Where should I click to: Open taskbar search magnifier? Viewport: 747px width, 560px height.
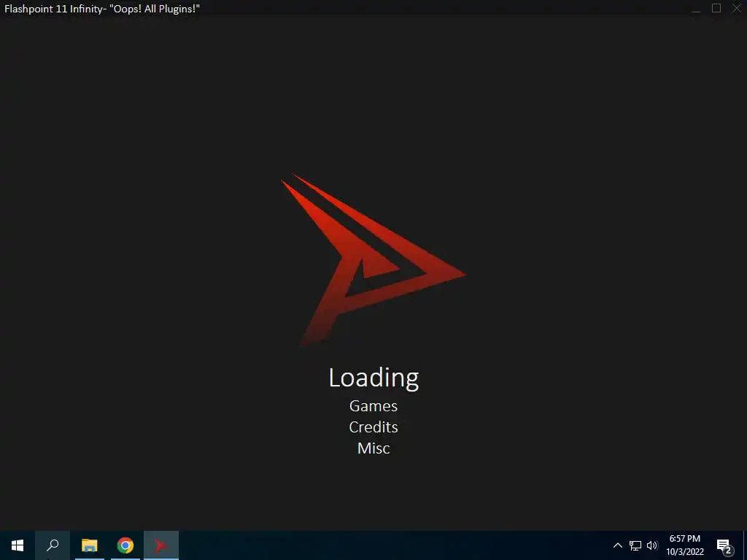pos(53,545)
